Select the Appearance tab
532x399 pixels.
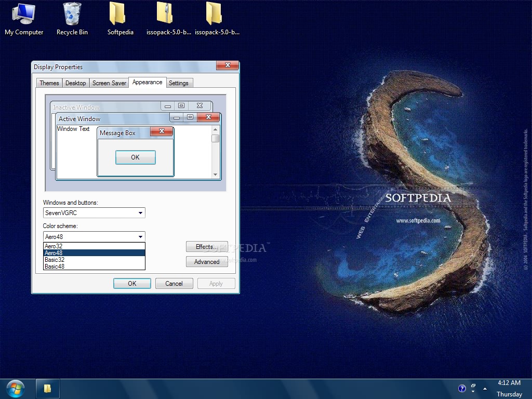coord(147,83)
